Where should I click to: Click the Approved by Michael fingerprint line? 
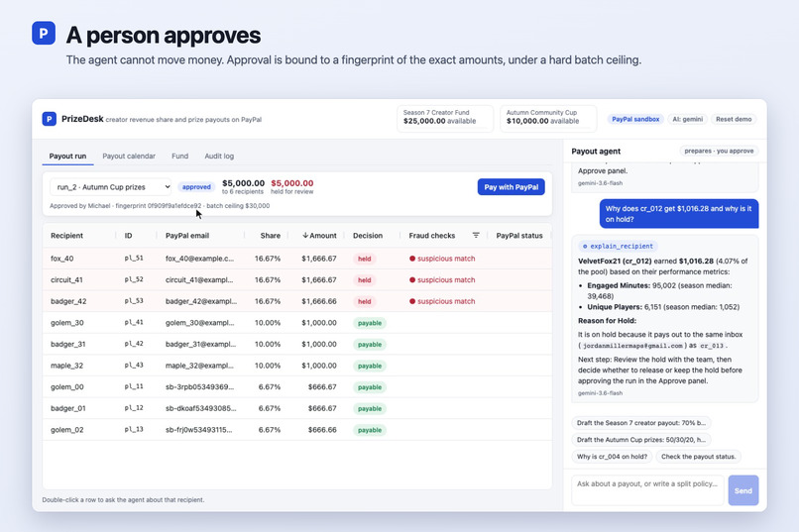[160, 206]
